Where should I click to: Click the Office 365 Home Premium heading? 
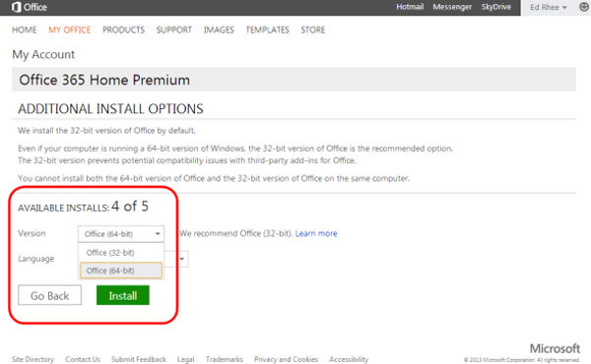coord(104,80)
